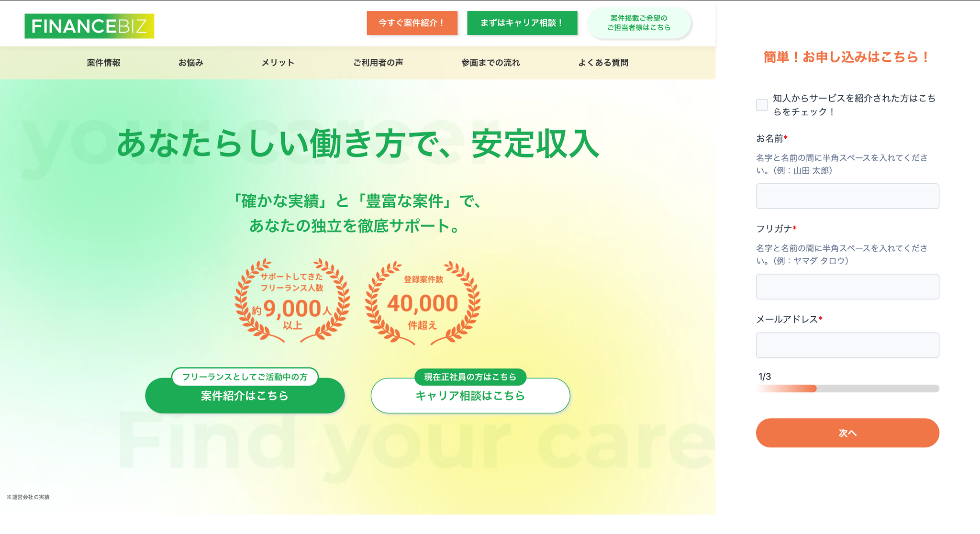Click the 1/3 form progress bar

[847, 389]
